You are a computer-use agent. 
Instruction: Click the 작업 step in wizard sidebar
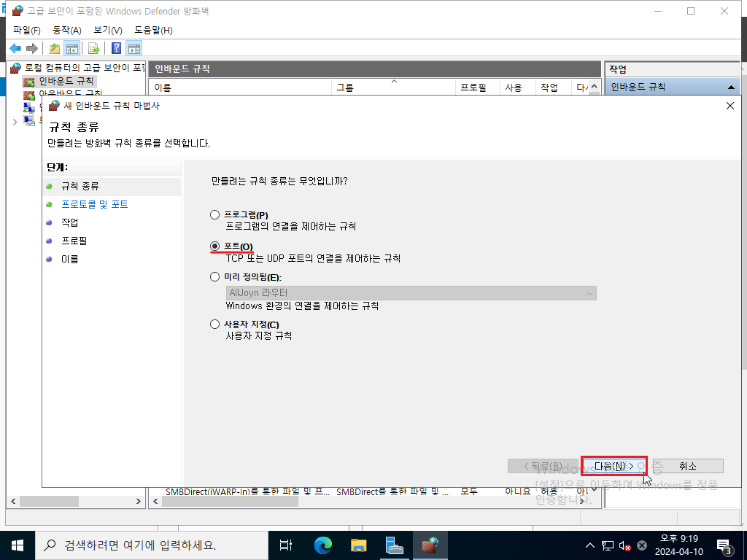(x=69, y=222)
